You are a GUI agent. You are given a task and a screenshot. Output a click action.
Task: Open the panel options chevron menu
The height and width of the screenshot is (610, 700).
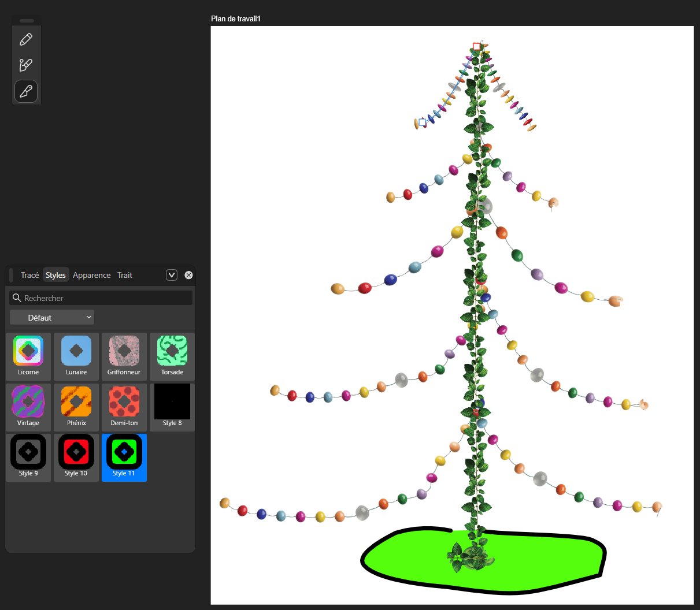pyautogui.click(x=172, y=275)
